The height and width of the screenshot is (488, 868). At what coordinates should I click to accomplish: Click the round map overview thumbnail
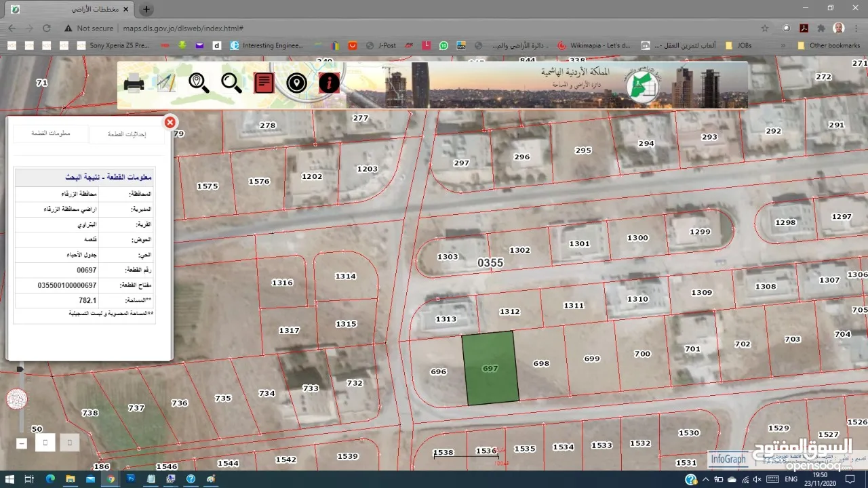point(17,398)
